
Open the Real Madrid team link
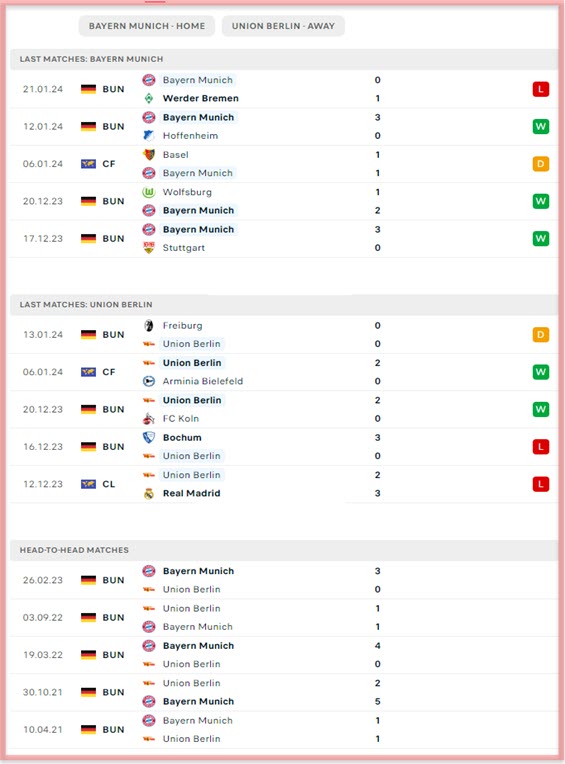pos(191,494)
